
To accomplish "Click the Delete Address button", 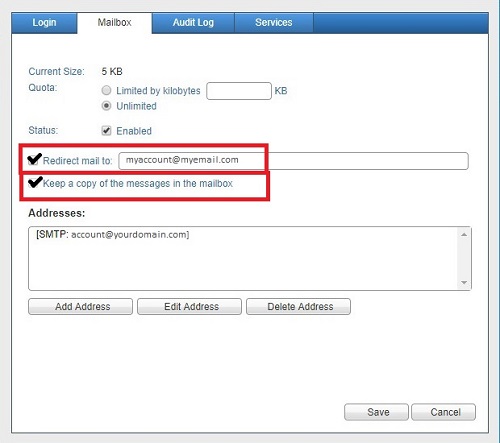I will point(298,306).
